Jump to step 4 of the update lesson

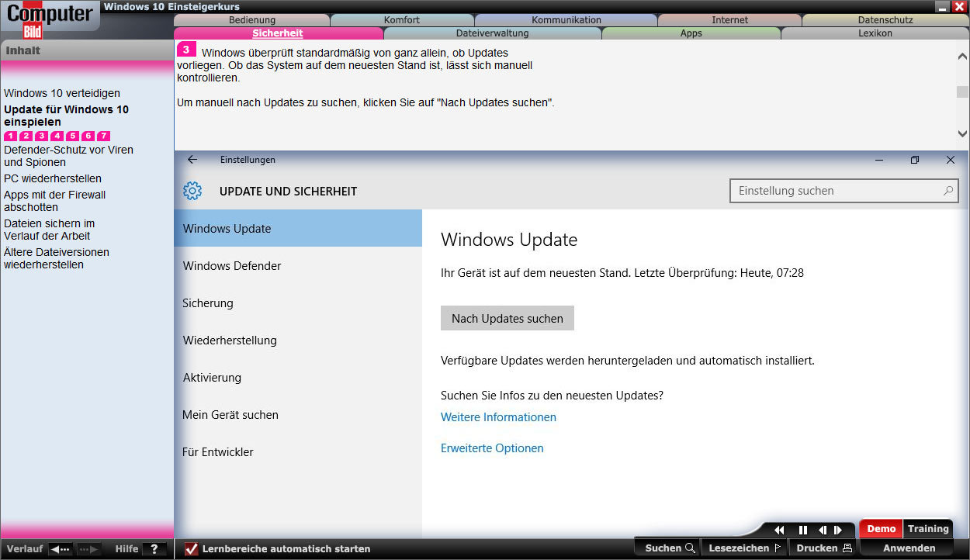57,136
